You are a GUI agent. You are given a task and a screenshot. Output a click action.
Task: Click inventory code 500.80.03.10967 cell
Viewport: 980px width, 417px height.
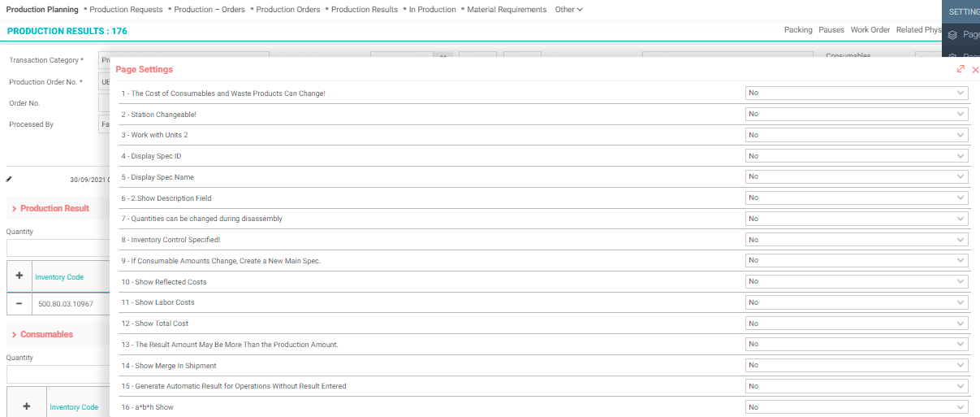click(x=66, y=304)
